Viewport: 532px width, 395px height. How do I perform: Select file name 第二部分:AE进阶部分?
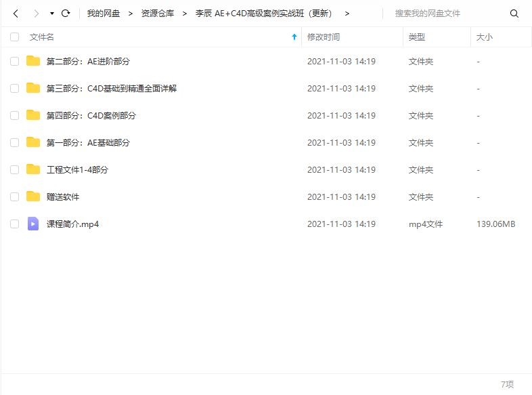pos(88,62)
